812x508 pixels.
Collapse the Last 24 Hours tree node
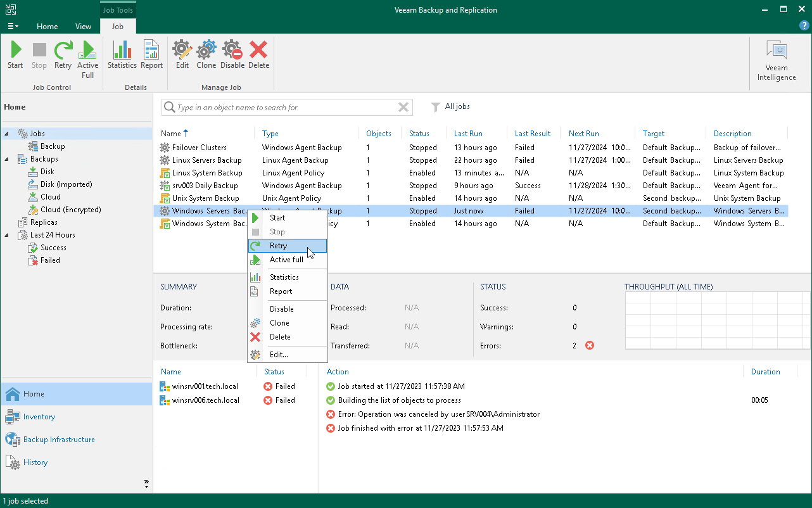(7, 235)
